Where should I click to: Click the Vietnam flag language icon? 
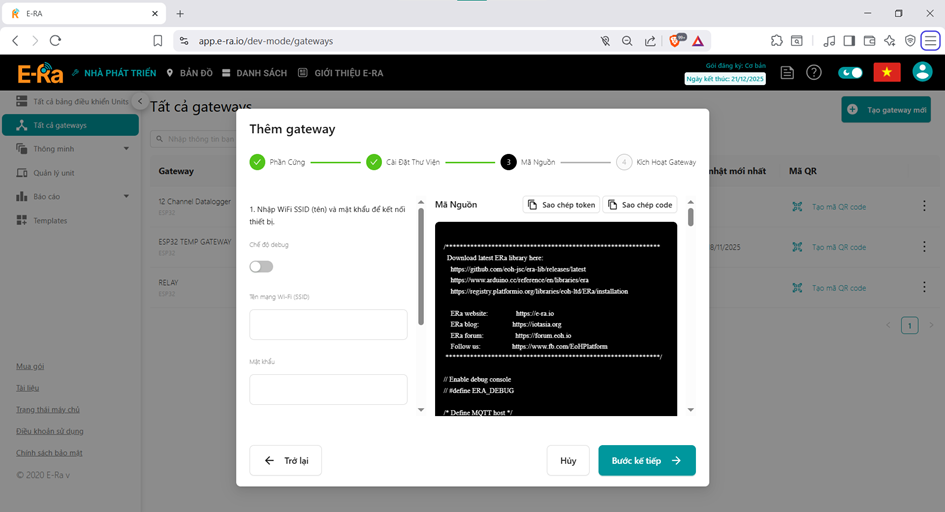click(887, 72)
